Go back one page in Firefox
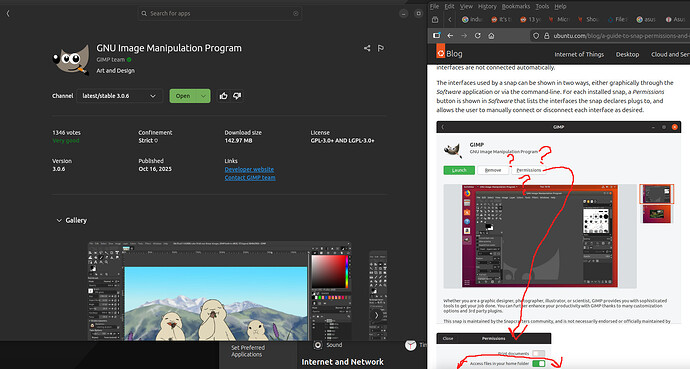Image resolution: width=690 pixels, height=369 pixels. 450,36
